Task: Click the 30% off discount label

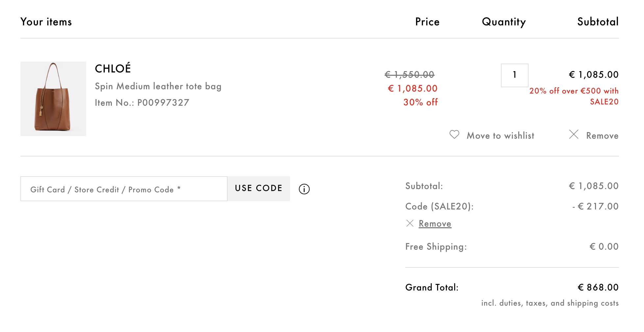Action: 420,102
